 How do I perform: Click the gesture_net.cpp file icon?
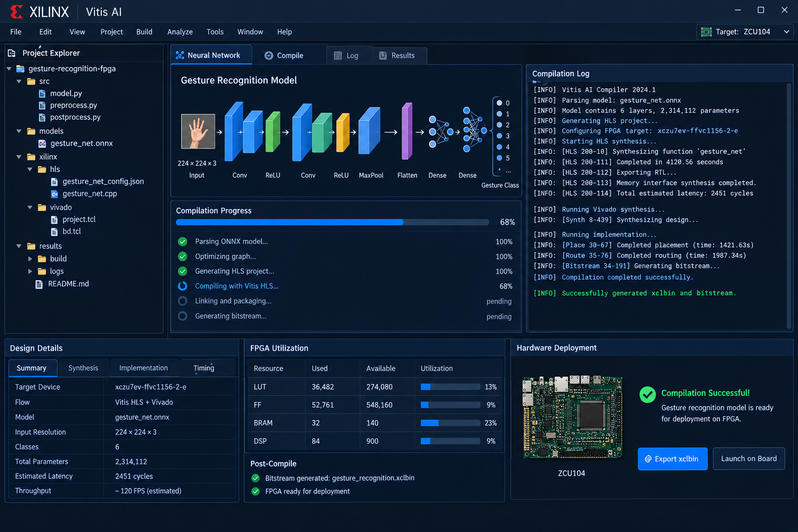click(x=54, y=194)
